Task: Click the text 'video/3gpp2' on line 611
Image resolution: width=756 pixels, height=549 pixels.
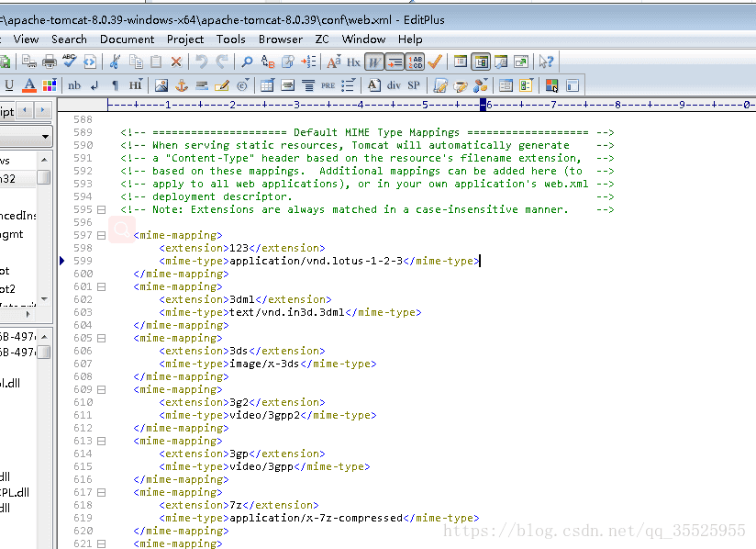Action: [x=265, y=415]
